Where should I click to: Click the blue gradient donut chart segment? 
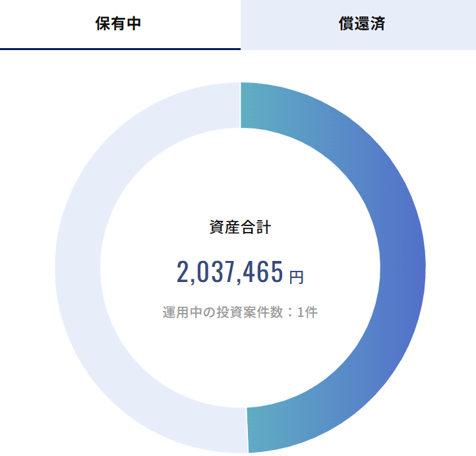(x=403, y=267)
